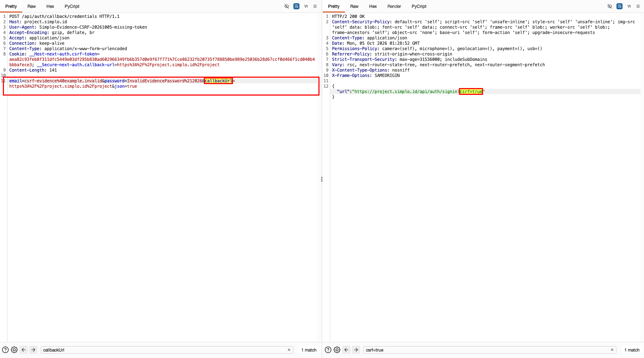Image resolution: width=644 pixels, height=358 pixels.
Task: Click the response pane 1 match label
Action: click(632, 350)
